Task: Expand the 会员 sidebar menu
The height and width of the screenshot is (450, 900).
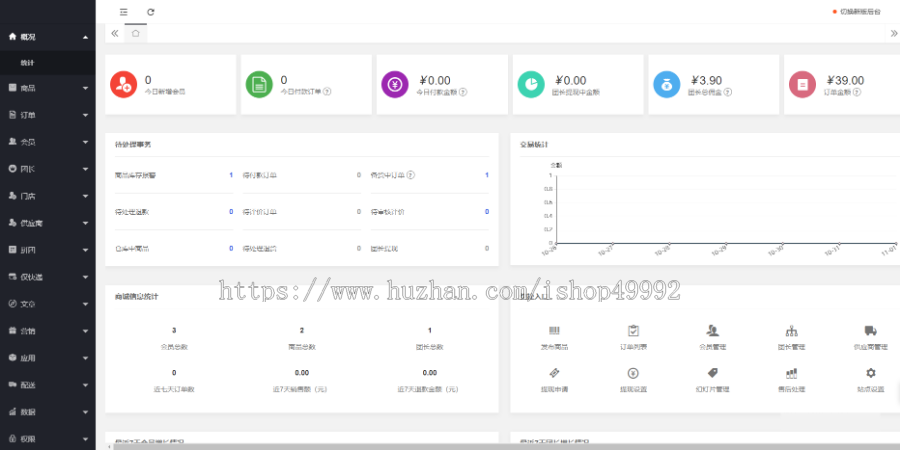Action: 48,142
